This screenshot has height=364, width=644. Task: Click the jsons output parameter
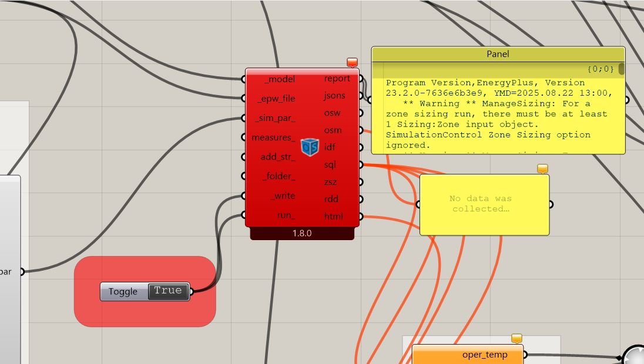click(334, 96)
